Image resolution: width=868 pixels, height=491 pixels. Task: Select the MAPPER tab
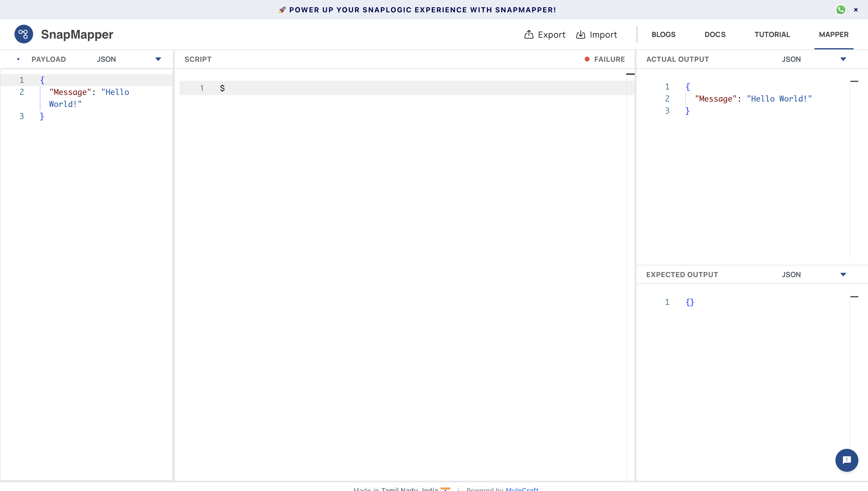coord(834,34)
